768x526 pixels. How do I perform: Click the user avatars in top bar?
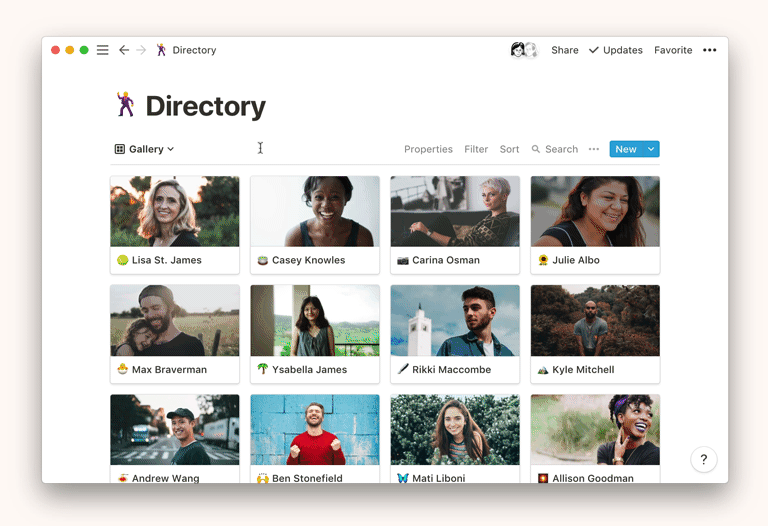[x=524, y=50]
